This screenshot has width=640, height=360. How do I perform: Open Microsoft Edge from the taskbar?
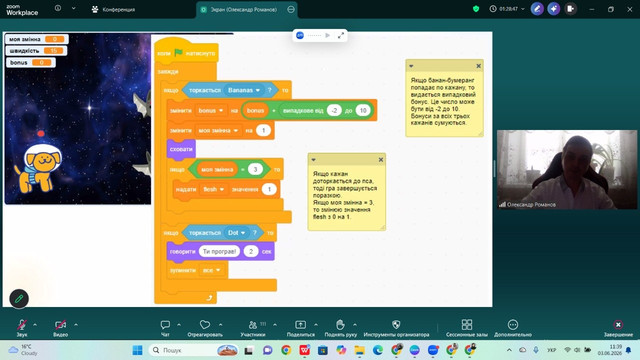(378, 350)
